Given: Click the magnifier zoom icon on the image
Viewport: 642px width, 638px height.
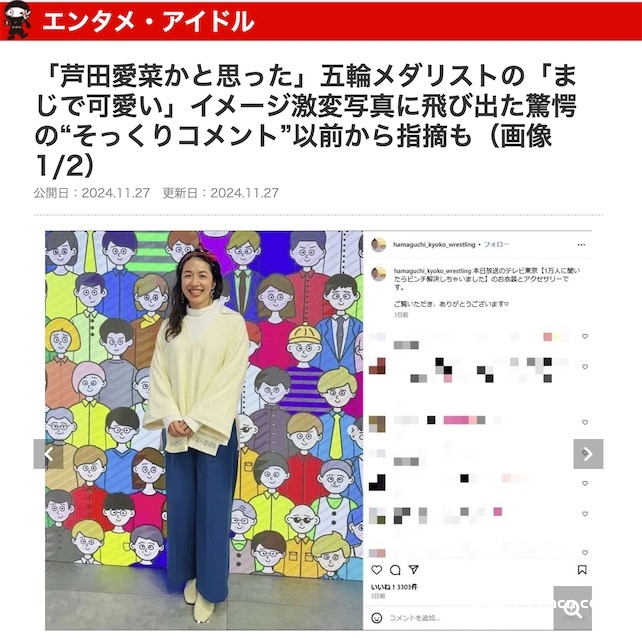Looking at the screenshot, I should click(572, 610).
